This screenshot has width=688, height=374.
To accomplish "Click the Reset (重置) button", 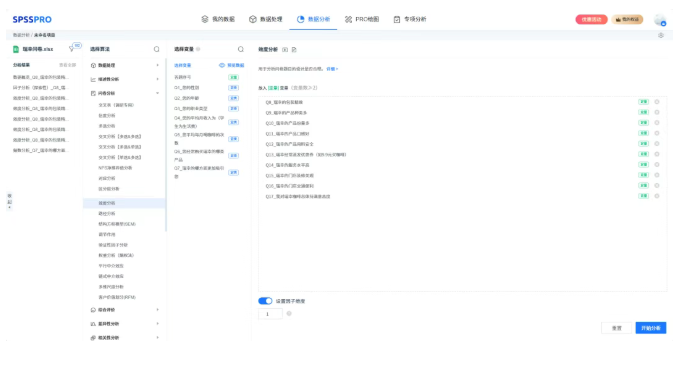I will 616,328.
